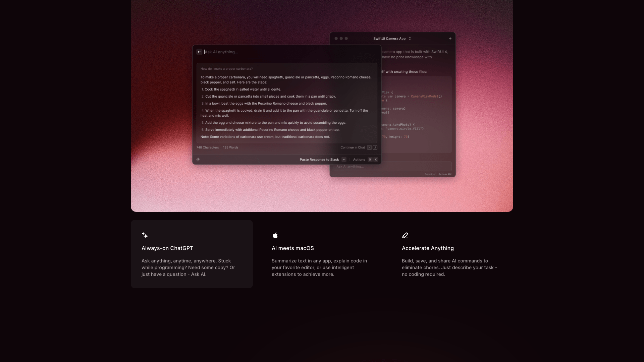
Task: Click 'Continue in Chat' option
Action: point(353,147)
